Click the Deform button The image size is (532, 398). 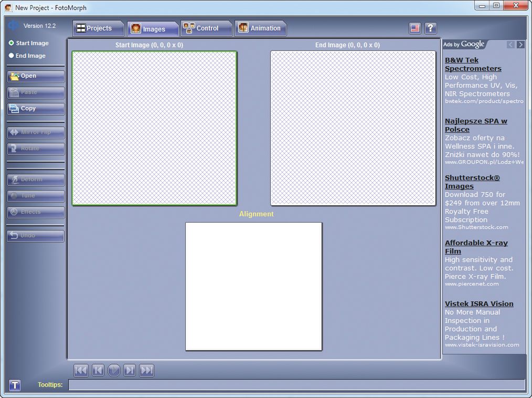(x=36, y=179)
